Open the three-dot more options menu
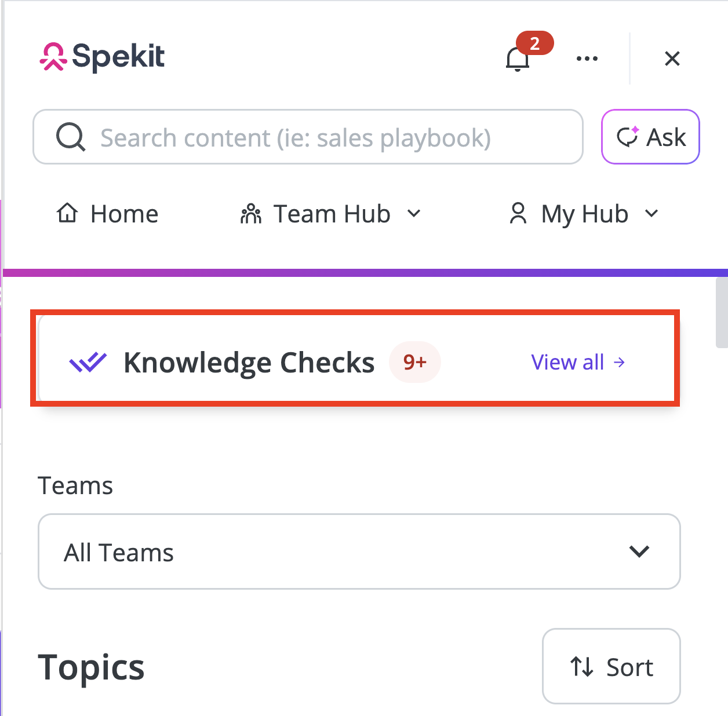Viewport: 728px width, 716px height. click(x=587, y=59)
